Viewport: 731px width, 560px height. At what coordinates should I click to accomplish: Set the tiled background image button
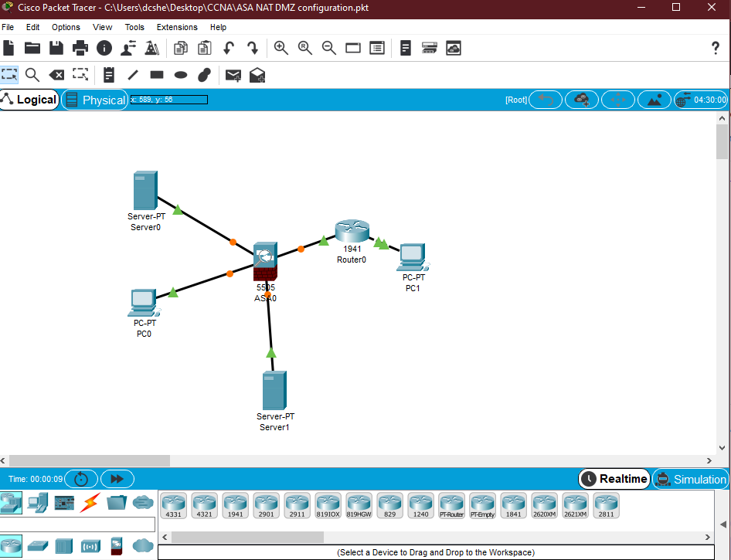pyautogui.click(x=654, y=100)
